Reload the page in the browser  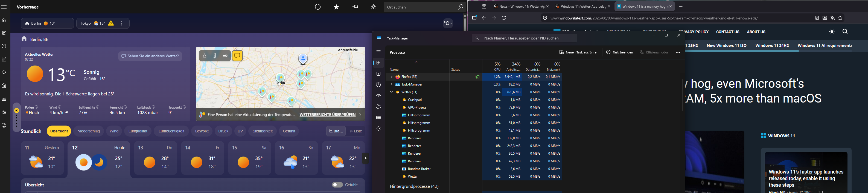[x=504, y=18]
